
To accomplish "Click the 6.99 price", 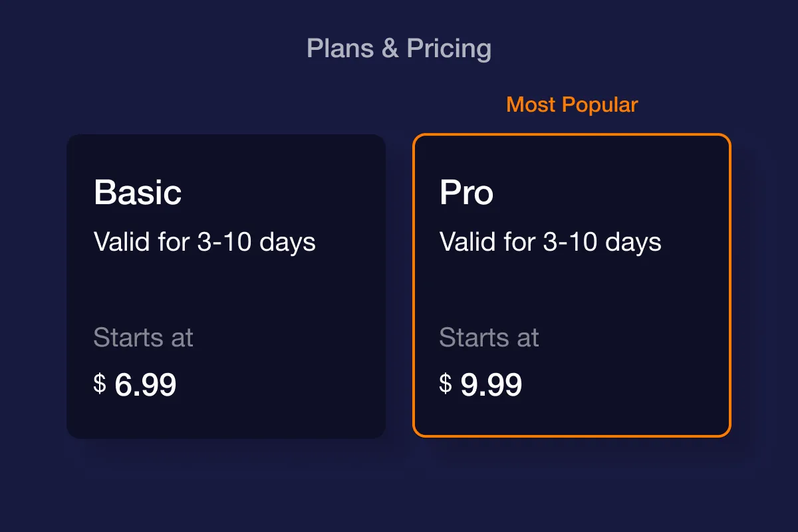I will 146,384.
